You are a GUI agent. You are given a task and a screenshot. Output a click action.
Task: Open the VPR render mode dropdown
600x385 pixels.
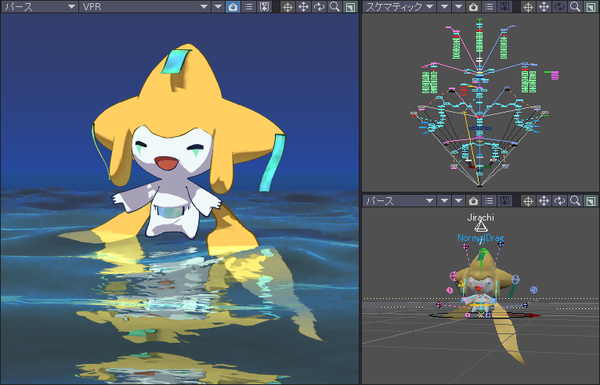click(144, 7)
